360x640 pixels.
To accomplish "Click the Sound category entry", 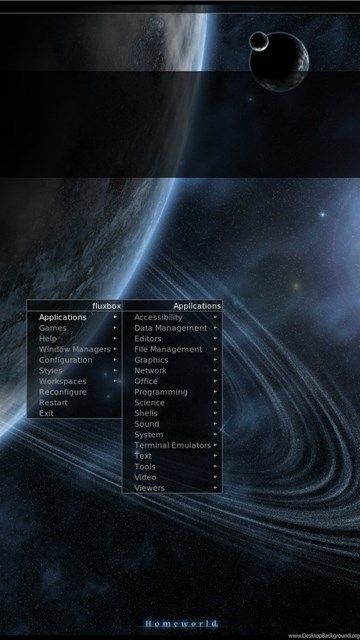I will [172, 424].
